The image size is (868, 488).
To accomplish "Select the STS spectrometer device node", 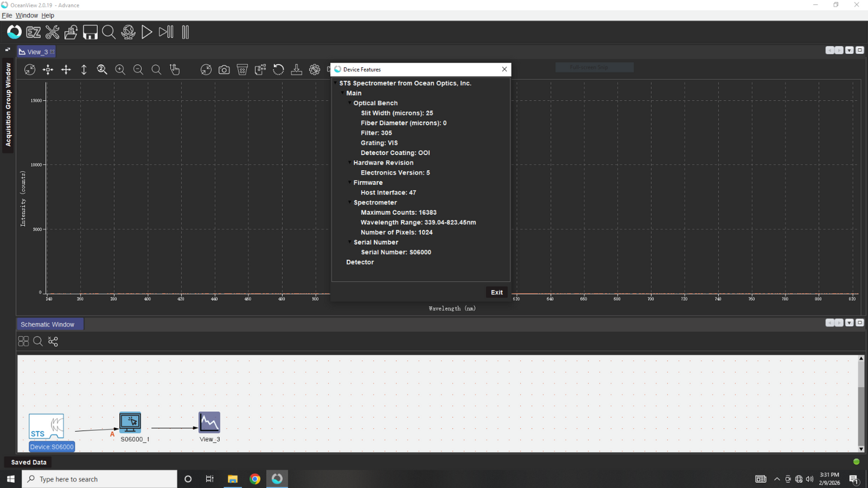I will pyautogui.click(x=46, y=427).
